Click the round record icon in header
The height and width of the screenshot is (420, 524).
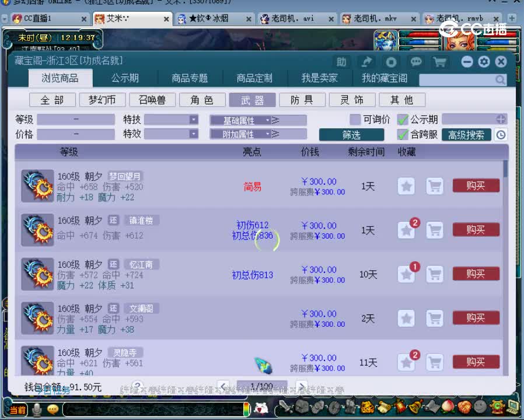(x=391, y=62)
